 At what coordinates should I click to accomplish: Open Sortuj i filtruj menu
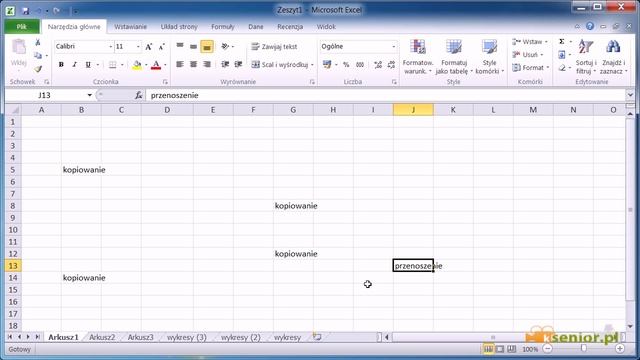(586, 57)
